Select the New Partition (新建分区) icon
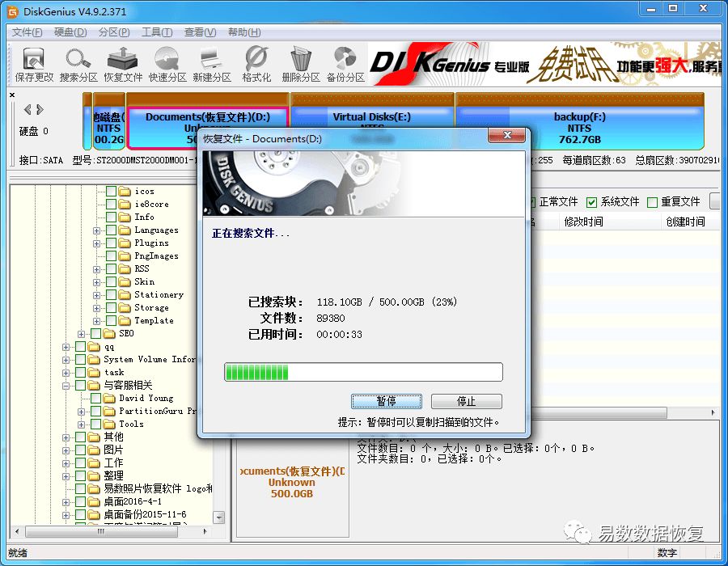 [212, 65]
